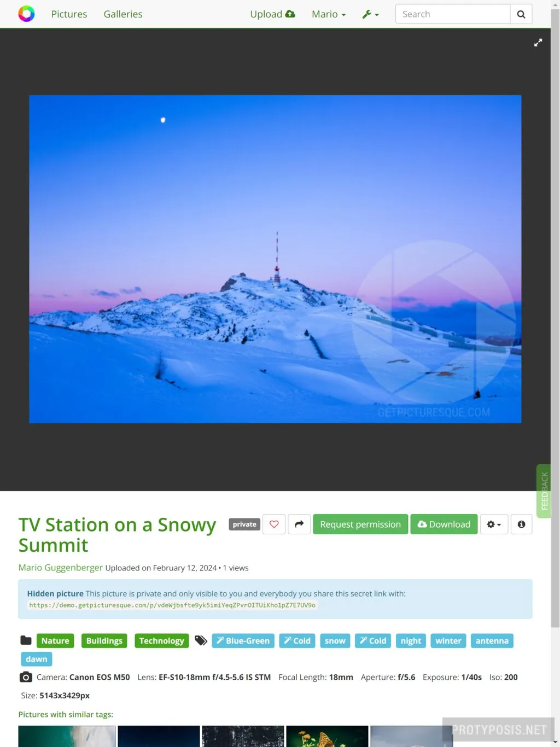
Task: Click the private visibility badge
Action: point(244,524)
